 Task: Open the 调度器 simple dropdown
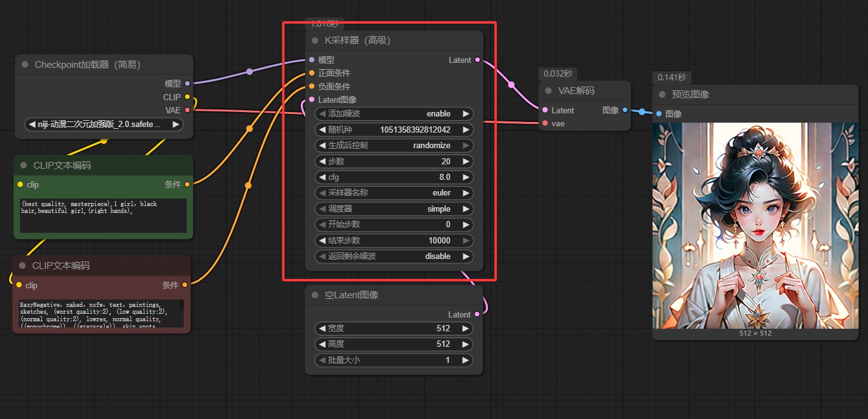click(394, 209)
